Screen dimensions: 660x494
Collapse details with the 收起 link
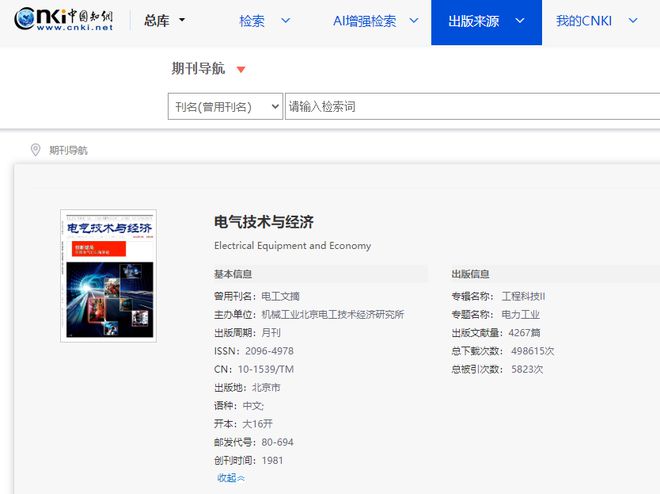pyautogui.click(x=231, y=478)
